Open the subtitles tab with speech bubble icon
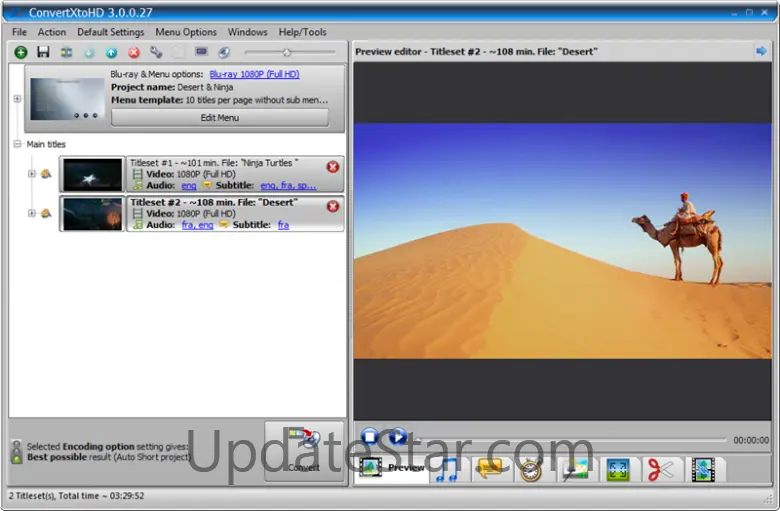The height and width of the screenshot is (511, 780). 490,469
